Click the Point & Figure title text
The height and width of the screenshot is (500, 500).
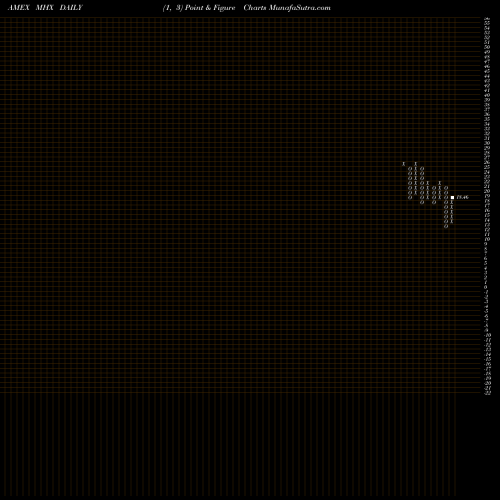click(x=210, y=8)
